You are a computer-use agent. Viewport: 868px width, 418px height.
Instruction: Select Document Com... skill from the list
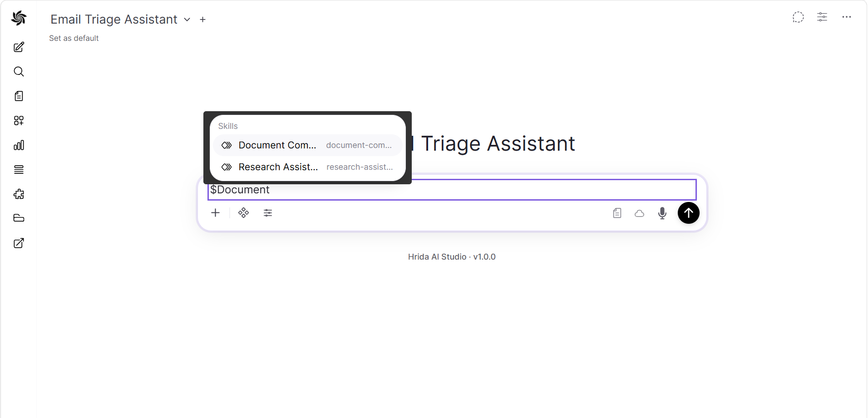pyautogui.click(x=307, y=145)
